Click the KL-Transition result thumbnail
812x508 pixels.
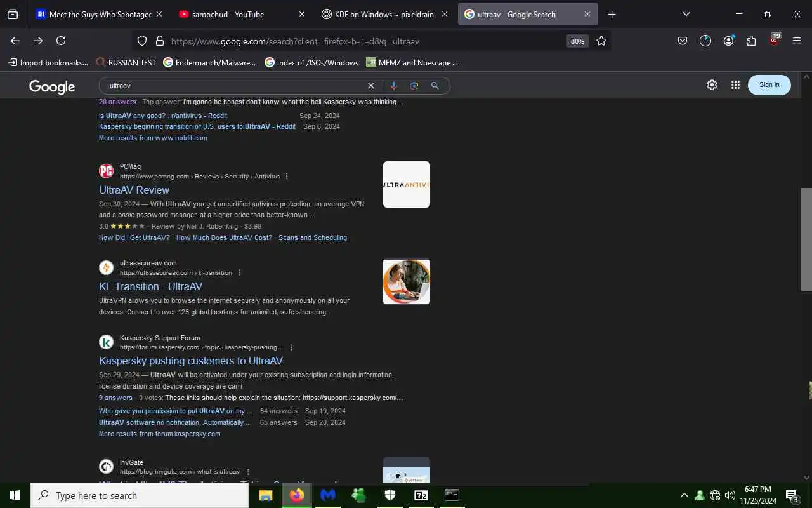tap(407, 281)
